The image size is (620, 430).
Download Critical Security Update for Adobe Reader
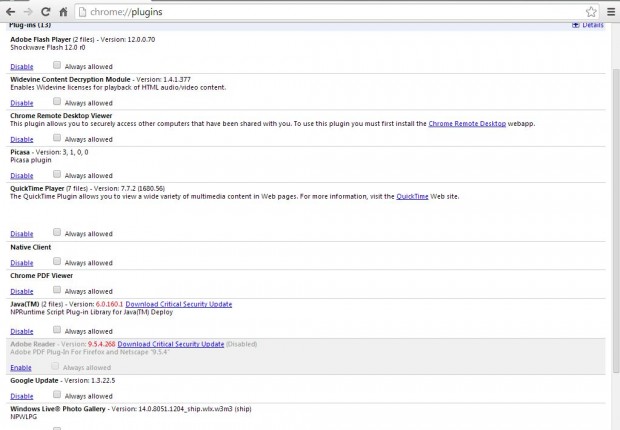pos(171,344)
